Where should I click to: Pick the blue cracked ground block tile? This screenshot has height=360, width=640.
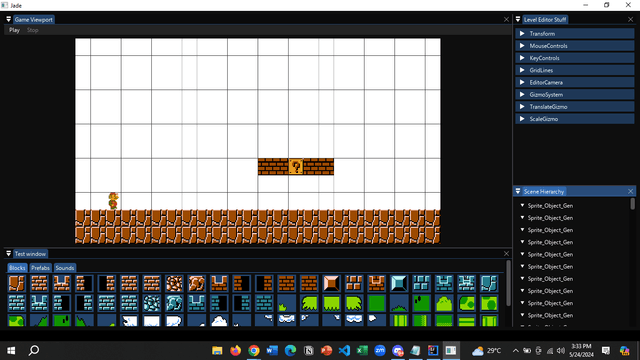[489, 283]
